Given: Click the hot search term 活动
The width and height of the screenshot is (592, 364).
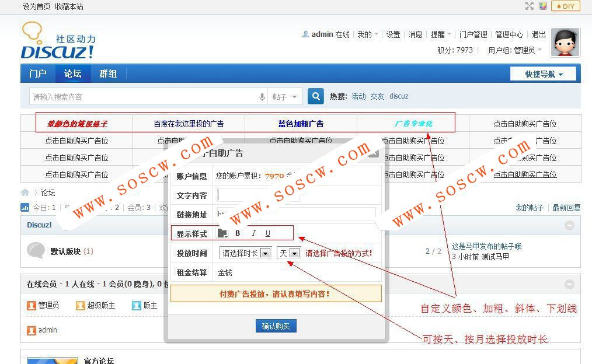Looking at the screenshot, I should coord(358,96).
